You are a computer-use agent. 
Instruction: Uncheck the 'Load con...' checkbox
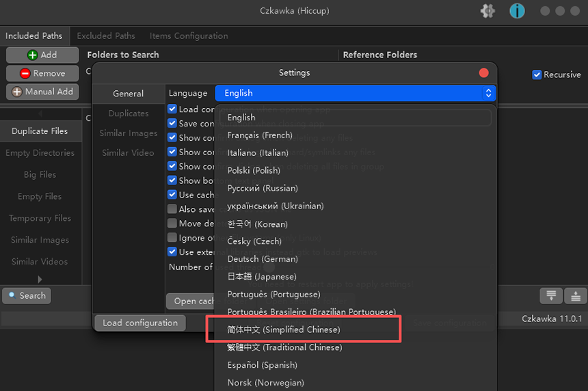172,109
